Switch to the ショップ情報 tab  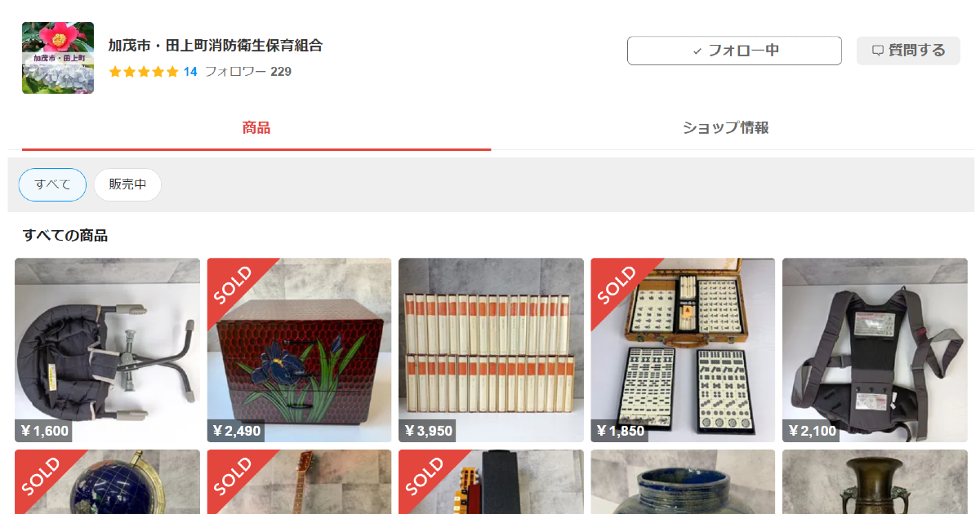tap(725, 128)
